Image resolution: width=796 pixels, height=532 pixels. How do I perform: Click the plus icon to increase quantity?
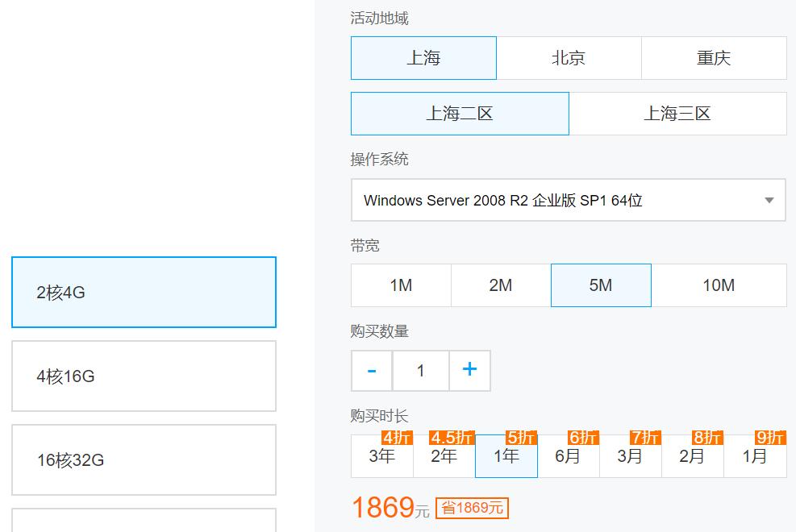(x=470, y=371)
